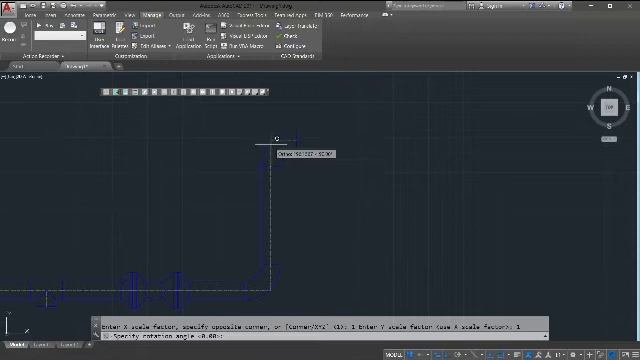Click Run VBA Macro
The height and width of the screenshot is (360, 640).
[x=242, y=46]
